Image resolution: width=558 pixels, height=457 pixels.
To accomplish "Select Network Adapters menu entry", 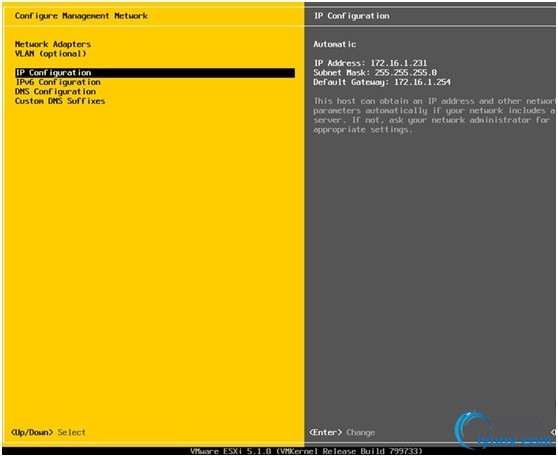I will 53,44.
